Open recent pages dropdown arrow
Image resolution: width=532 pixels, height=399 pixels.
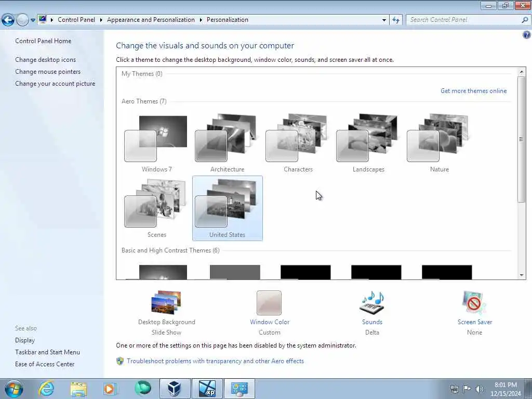[x=33, y=20]
